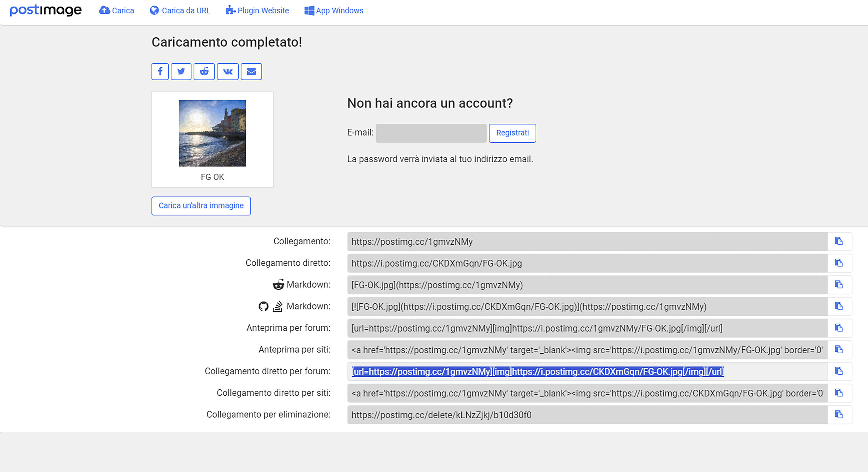The image size is (868, 472).
Task: Open the App Windows download link
Action: pos(333,10)
